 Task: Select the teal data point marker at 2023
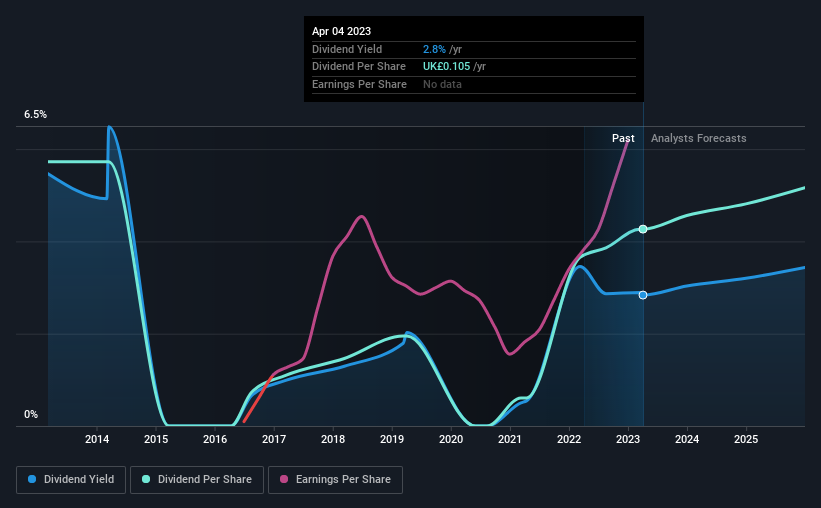tap(643, 229)
